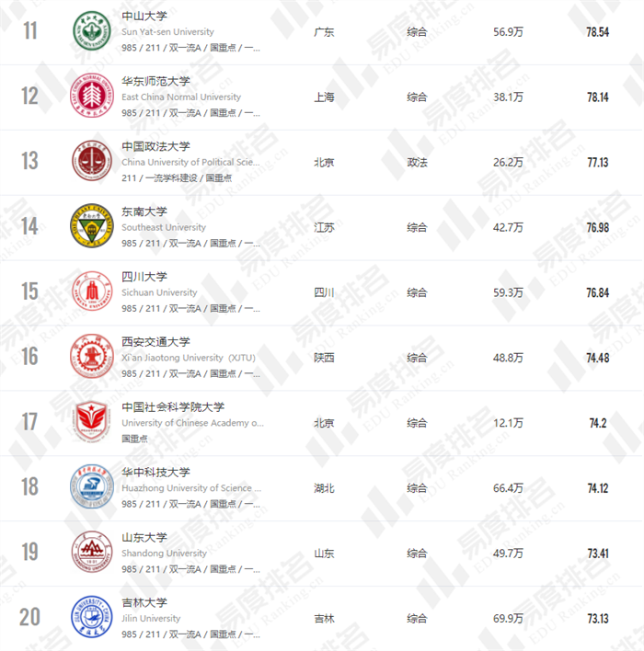644x651 pixels.
Task: Click the East China Normal University emblem
Action: click(x=92, y=97)
